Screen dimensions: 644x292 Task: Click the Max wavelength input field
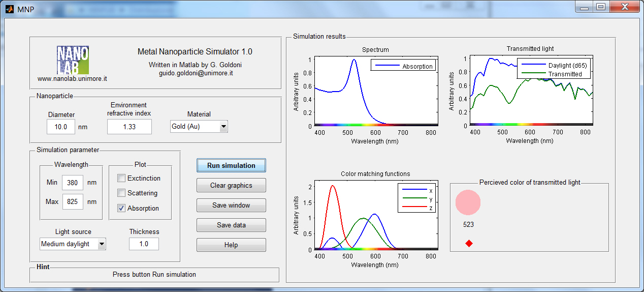coord(72,202)
